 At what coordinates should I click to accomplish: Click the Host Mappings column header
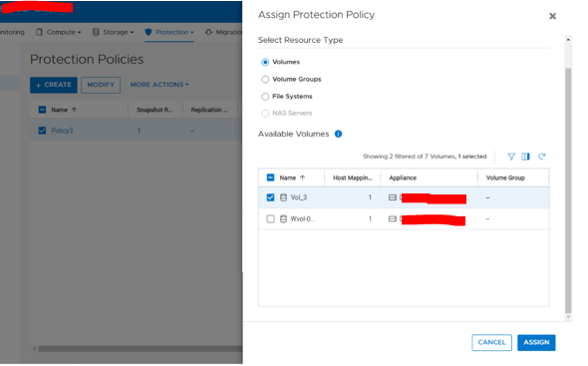click(352, 178)
